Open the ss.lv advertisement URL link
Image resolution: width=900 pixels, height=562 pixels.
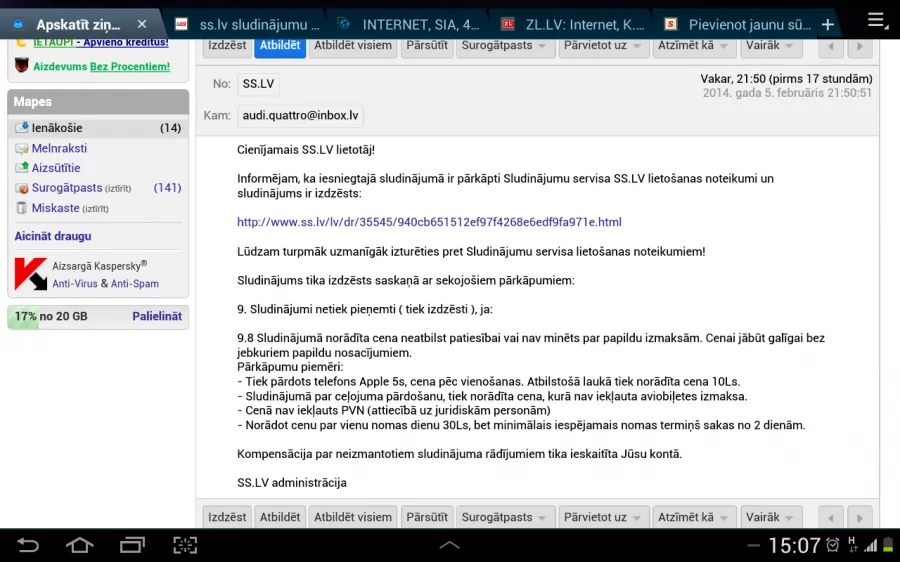click(x=429, y=222)
